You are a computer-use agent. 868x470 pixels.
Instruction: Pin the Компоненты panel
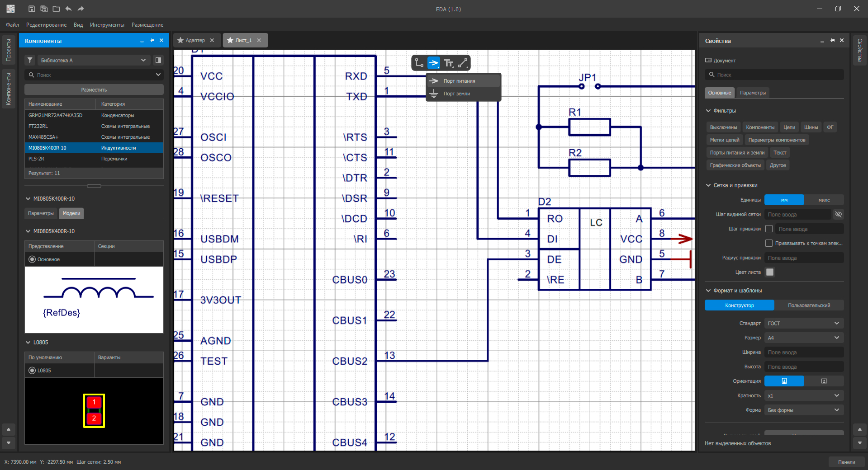(x=152, y=41)
